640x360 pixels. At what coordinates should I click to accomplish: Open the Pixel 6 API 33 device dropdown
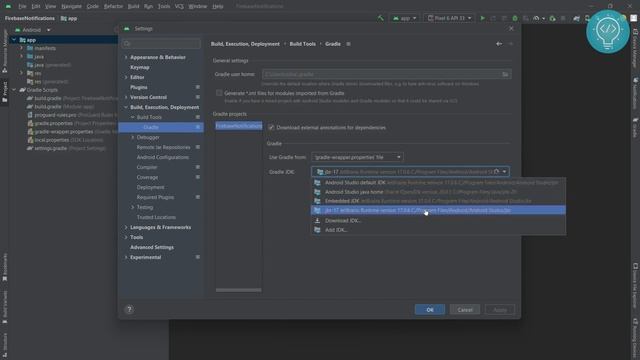coord(449,18)
